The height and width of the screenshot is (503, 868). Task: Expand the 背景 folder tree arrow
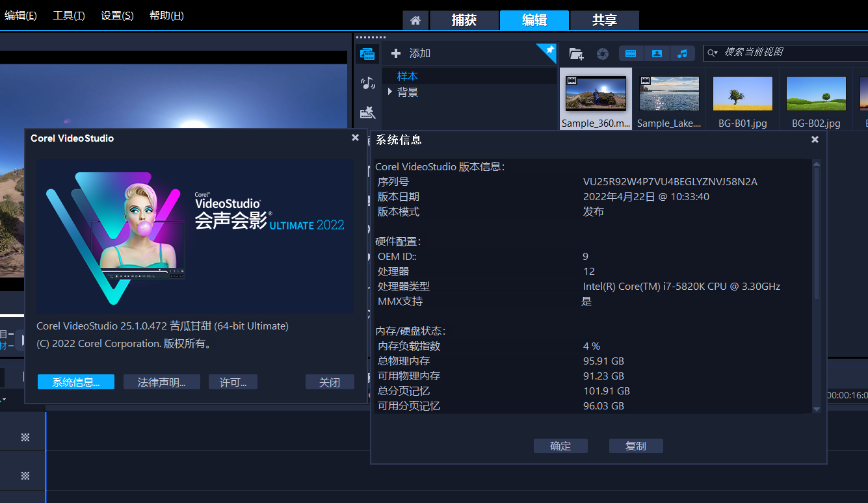[x=390, y=92]
